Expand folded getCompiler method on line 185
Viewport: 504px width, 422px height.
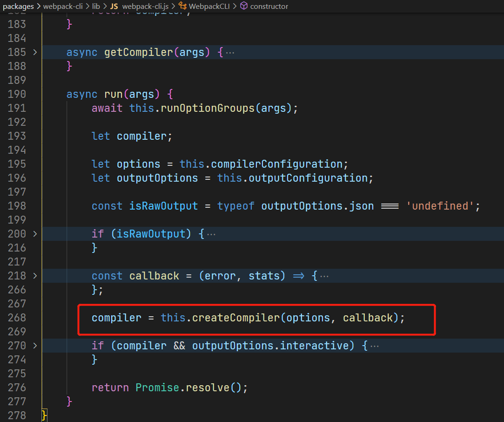point(35,52)
